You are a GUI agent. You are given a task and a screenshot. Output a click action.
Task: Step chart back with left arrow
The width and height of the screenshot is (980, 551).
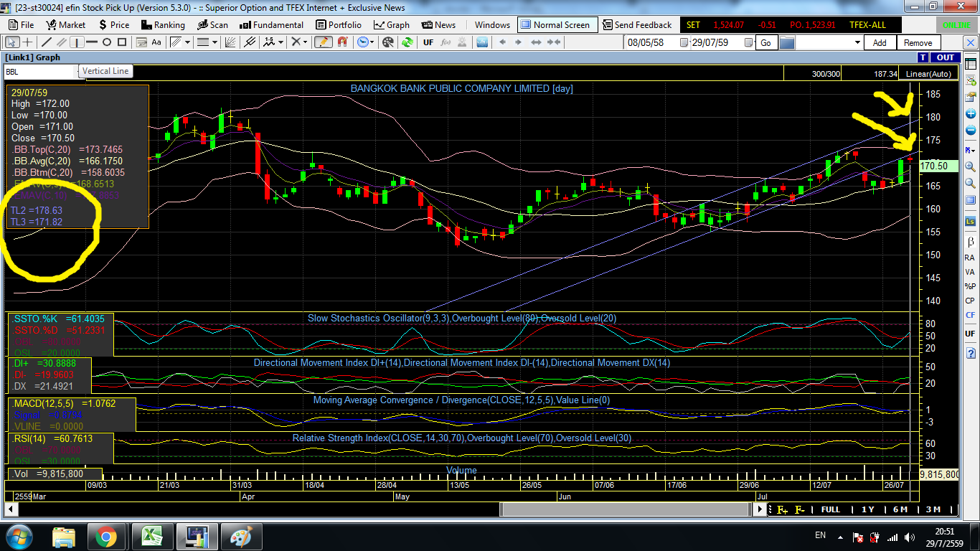(503, 42)
